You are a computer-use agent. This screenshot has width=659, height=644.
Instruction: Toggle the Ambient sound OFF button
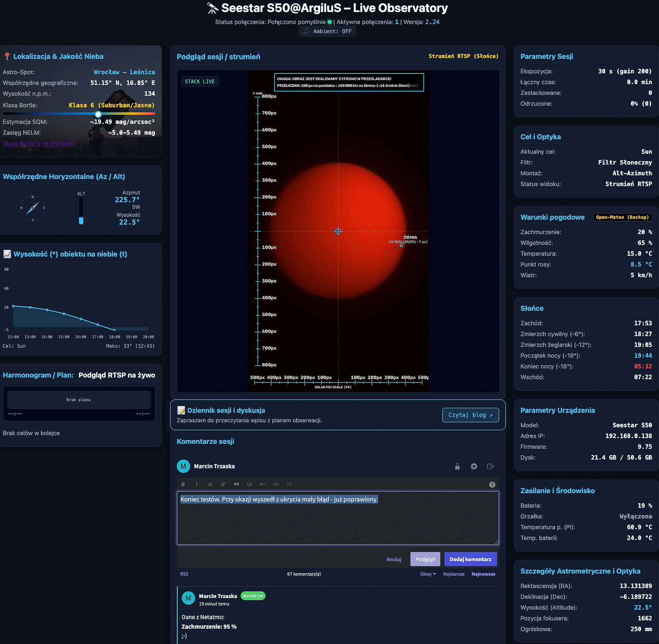pyautogui.click(x=327, y=31)
